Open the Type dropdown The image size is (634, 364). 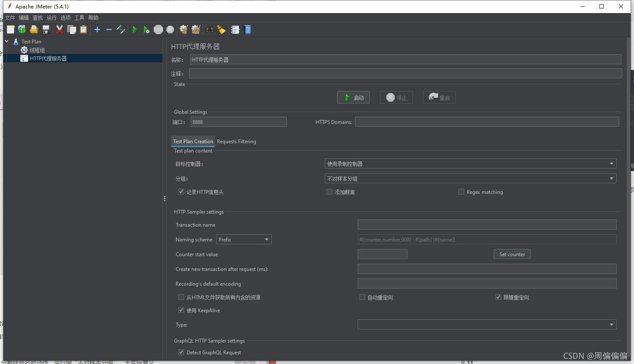pos(487,324)
